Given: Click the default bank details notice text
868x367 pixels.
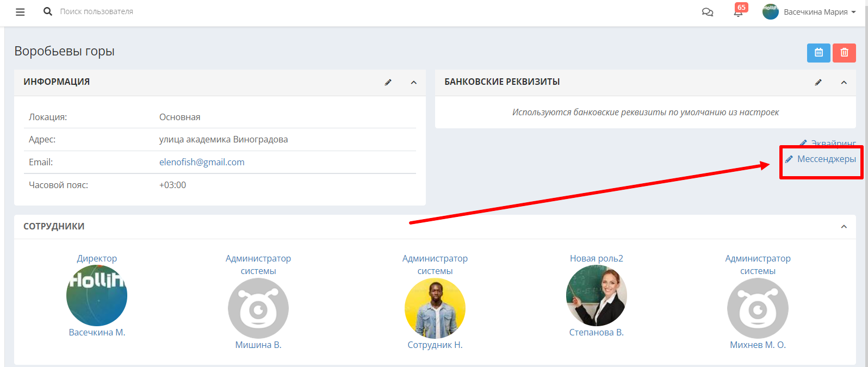Looking at the screenshot, I should tap(646, 112).
